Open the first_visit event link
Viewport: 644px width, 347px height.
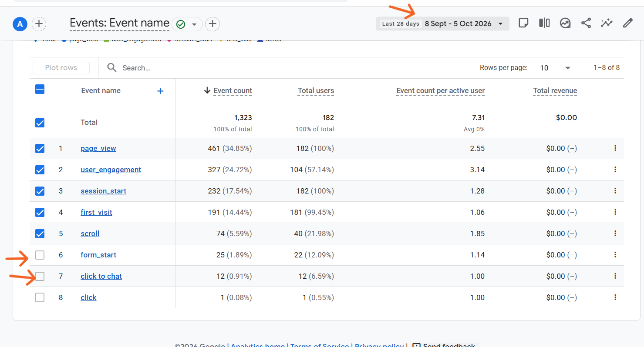tap(97, 212)
